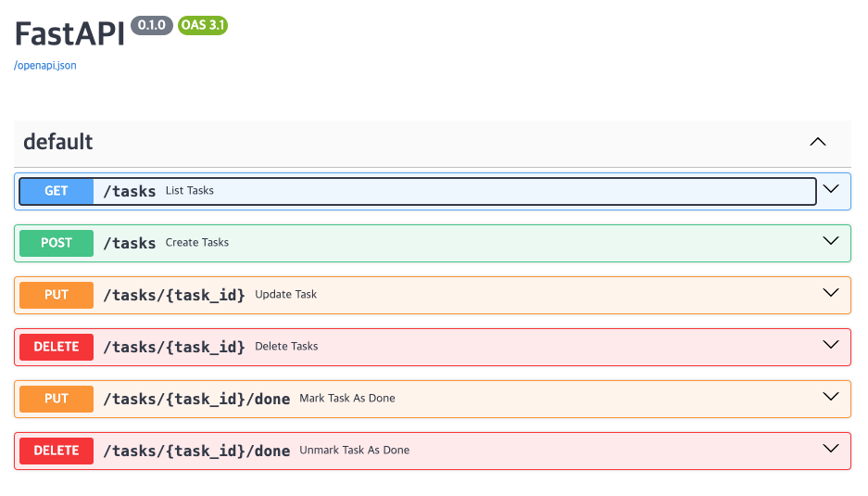This screenshot has width=868, height=496.
Task: Open the /openapi.json link
Action: [x=45, y=66]
